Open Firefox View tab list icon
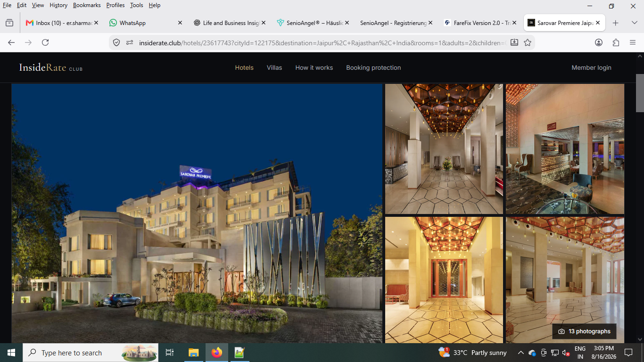 click(x=9, y=23)
